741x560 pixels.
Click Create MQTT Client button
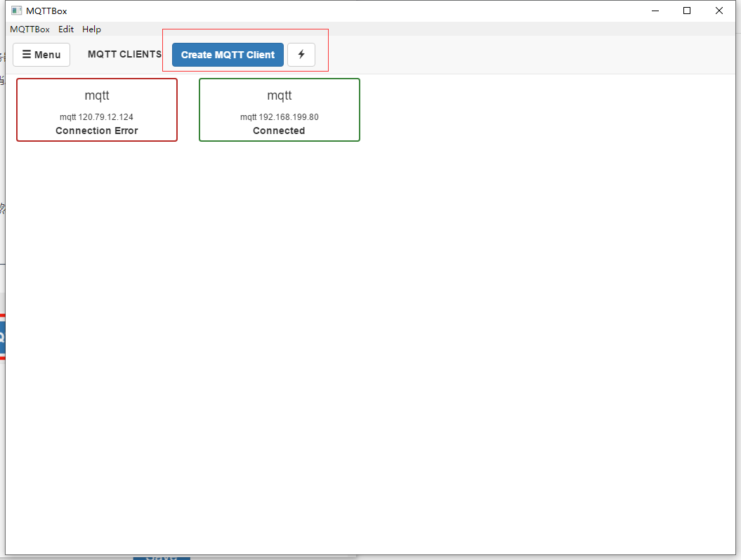228,55
